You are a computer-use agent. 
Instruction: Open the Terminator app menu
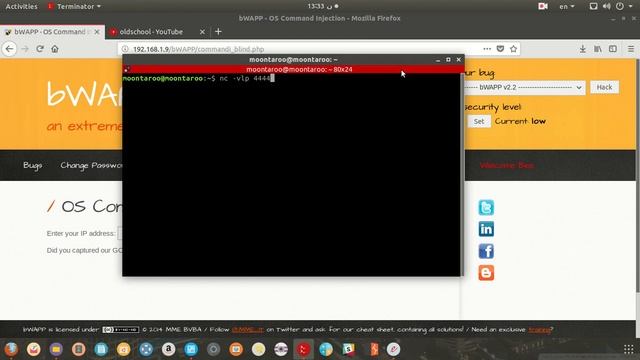click(x=75, y=7)
